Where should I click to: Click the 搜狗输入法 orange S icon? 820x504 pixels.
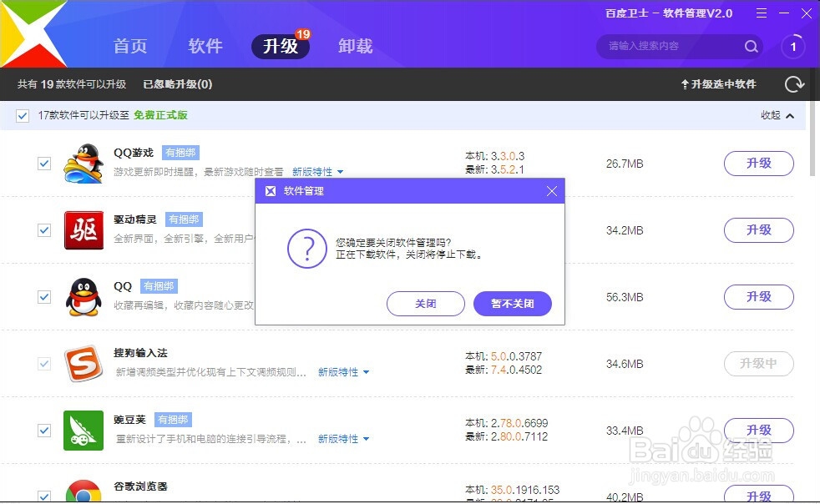(84, 364)
